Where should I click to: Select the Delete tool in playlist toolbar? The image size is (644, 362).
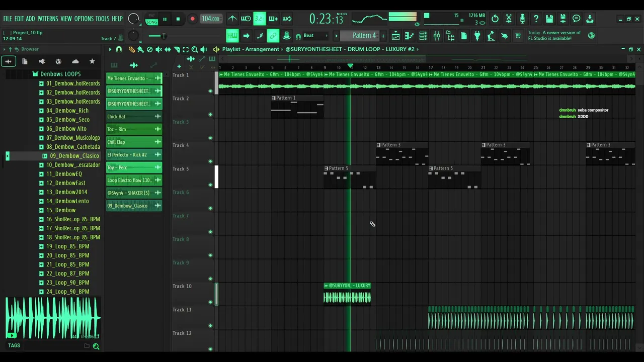click(x=149, y=49)
